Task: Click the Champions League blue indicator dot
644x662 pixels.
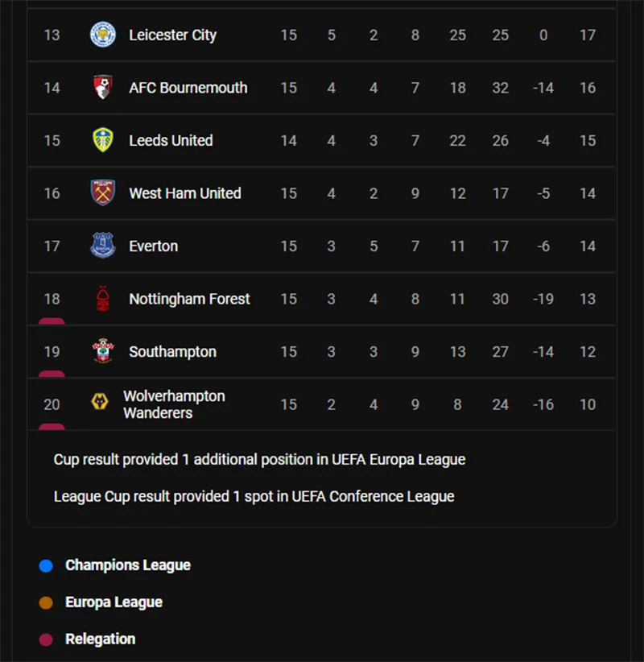Action: tap(46, 565)
